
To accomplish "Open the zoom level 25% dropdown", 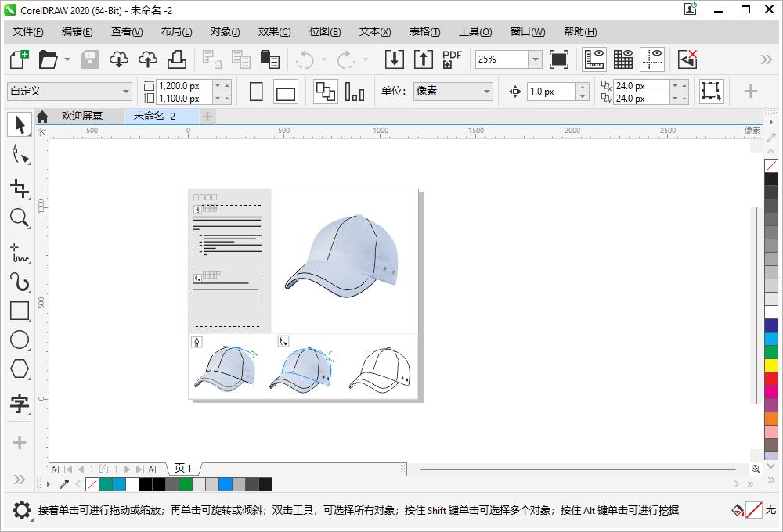I will tap(535, 59).
